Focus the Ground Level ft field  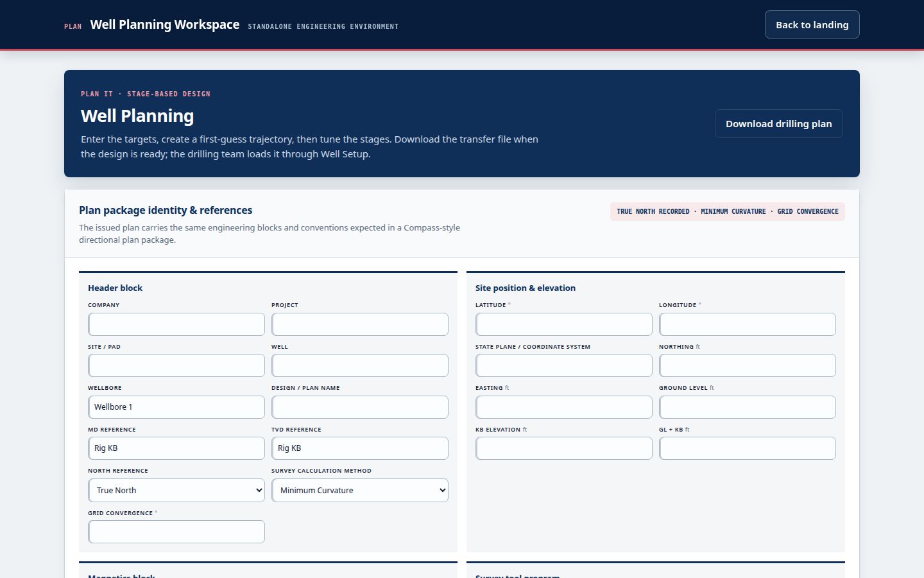748,407
